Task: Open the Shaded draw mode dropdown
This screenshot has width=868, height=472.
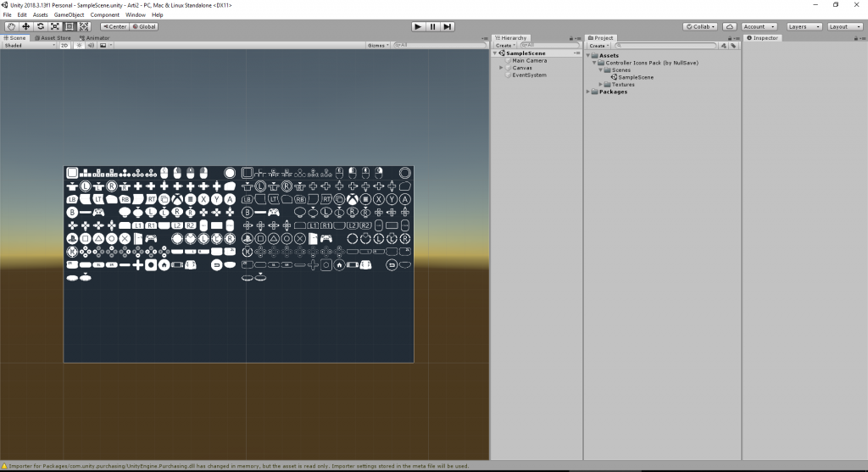Action: [30, 46]
